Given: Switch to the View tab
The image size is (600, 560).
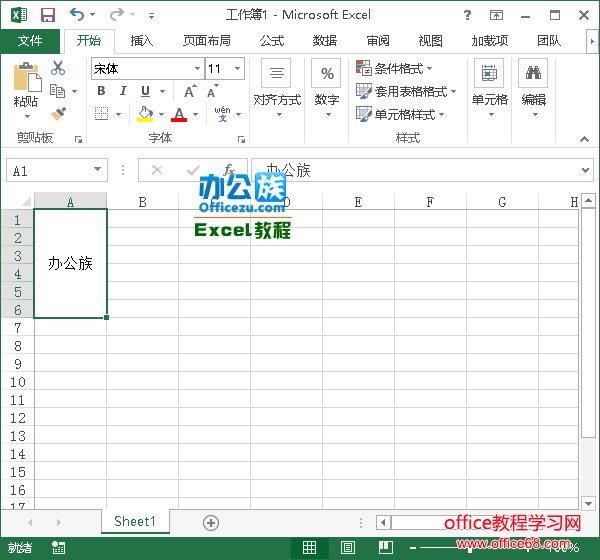Looking at the screenshot, I should [x=430, y=41].
